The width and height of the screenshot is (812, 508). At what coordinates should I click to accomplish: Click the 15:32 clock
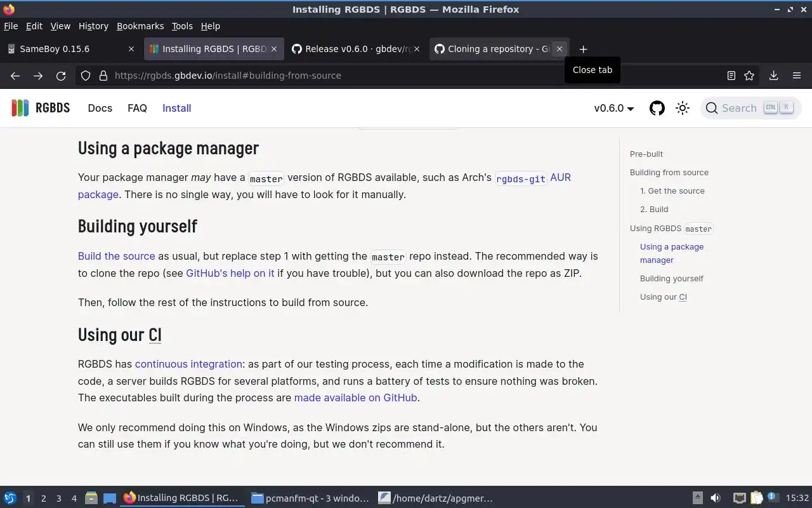[797, 498]
